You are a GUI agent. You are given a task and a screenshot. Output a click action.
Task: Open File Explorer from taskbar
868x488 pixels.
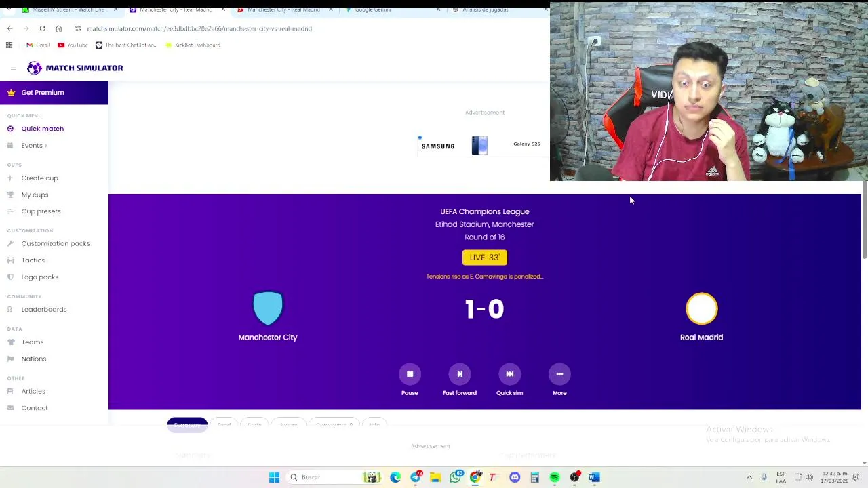coord(435,477)
